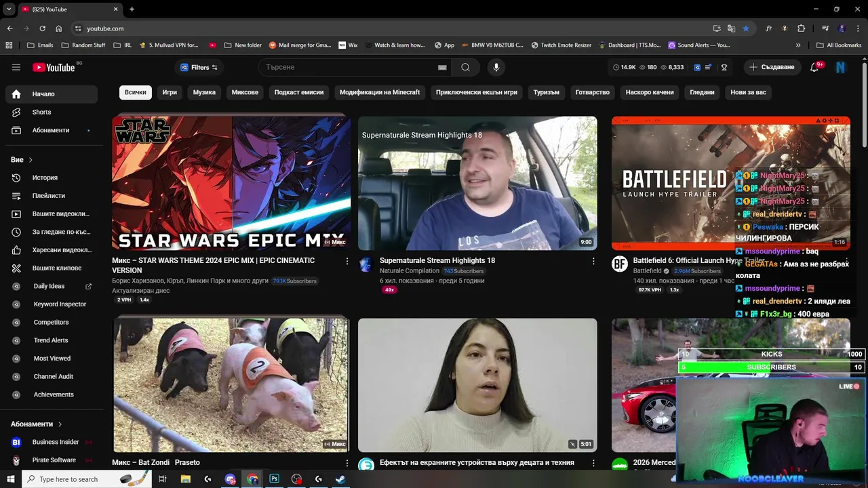Screen dimensions: 868x488
Task: Open the Chrome extensions puzzle icon
Action: tap(801, 28)
